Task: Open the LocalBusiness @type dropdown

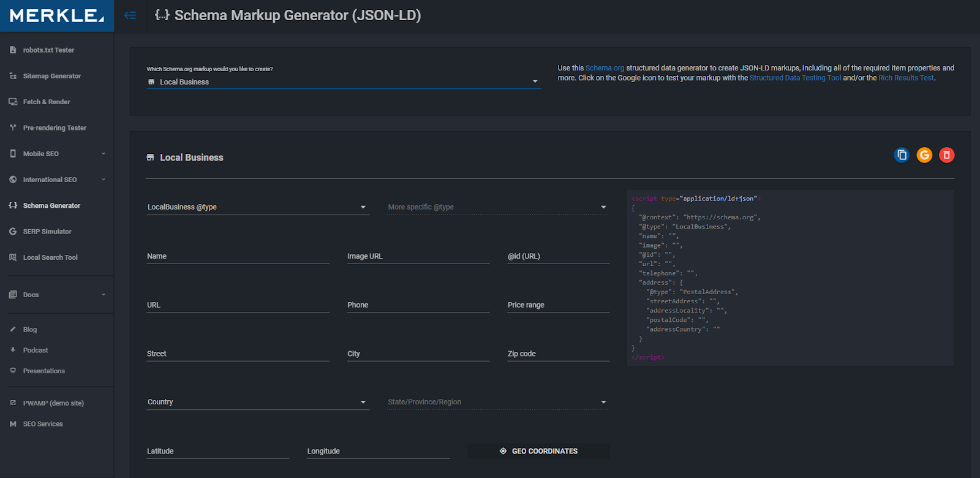Action: pyautogui.click(x=258, y=207)
